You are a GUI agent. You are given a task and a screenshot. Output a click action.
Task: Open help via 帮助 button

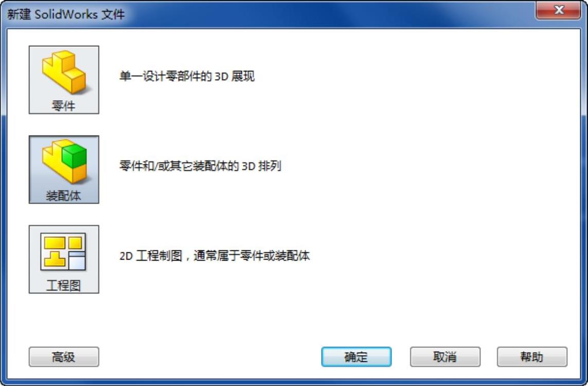[x=532, y=357]
